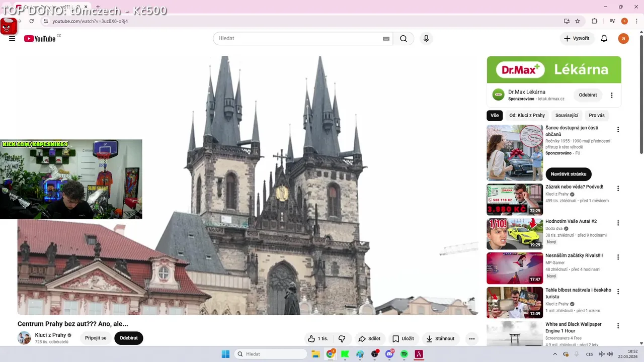Open options for Hodnotím Vaše Auta #2

tap(618, 223)
